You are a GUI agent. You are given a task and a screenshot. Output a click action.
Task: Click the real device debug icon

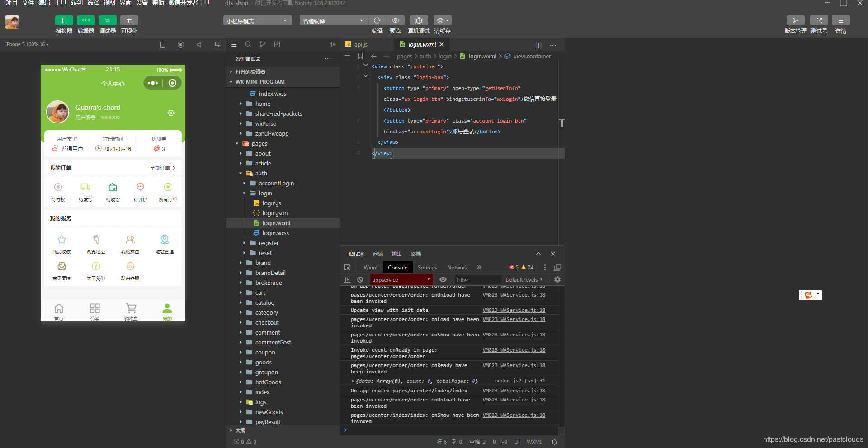point(419,20)
